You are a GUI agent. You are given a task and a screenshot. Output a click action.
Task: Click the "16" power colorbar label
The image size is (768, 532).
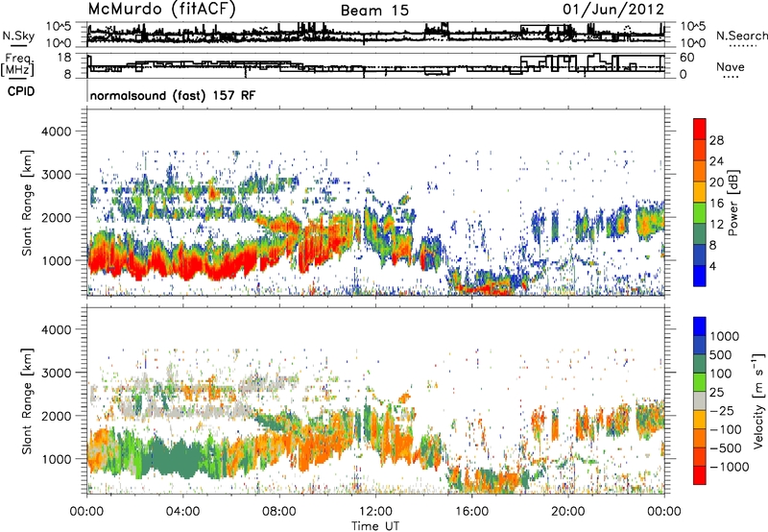tap(716, 204)
